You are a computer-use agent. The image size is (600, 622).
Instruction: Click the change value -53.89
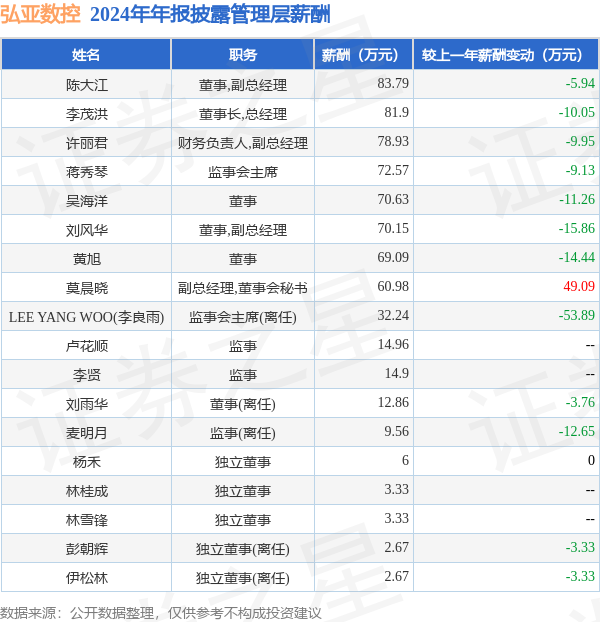click(x=577, y=315)
